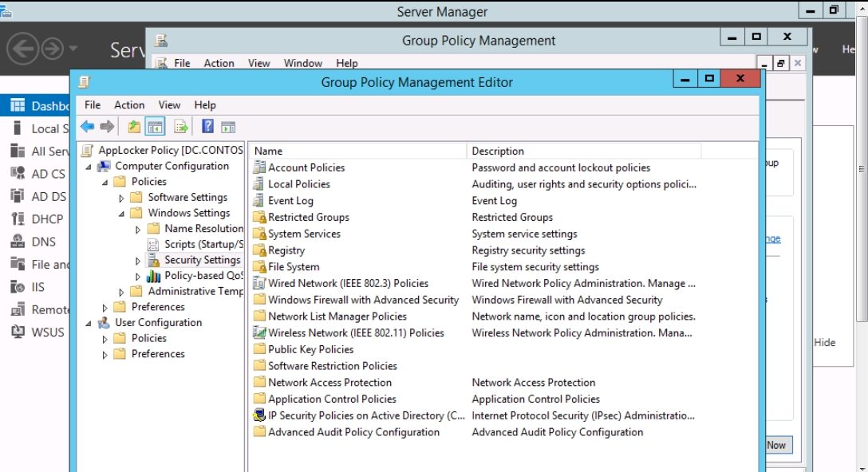Select the Registry folder icon in the list
This screenshot has width=868, height=472.
pos(259,250)
